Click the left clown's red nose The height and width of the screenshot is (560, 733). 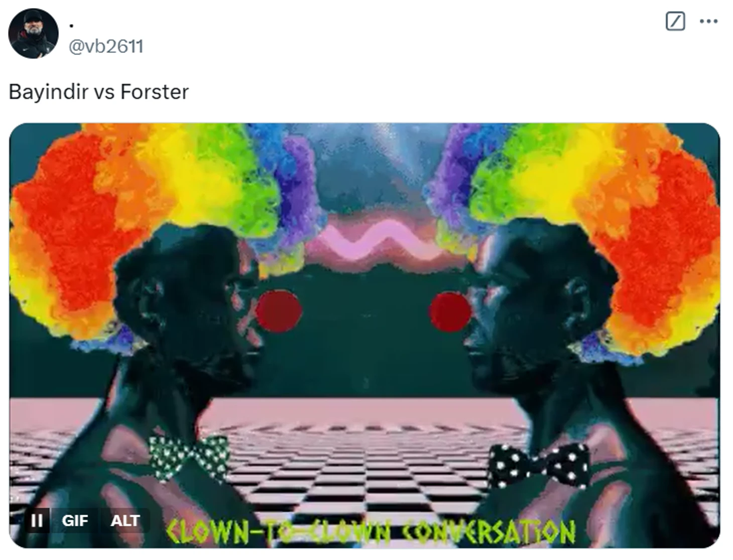click(x=279, y=311)
